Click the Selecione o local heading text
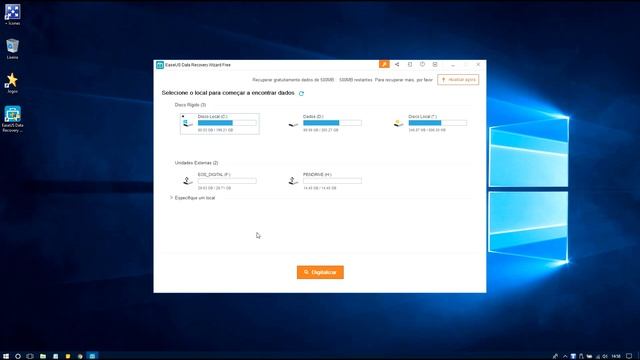 click(228, 93)
